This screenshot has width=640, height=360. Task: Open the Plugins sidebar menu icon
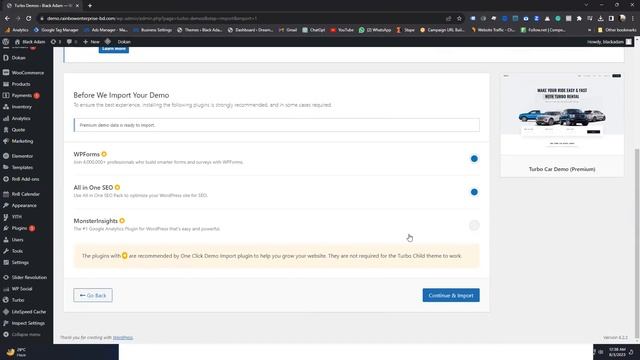coord(6,229)
